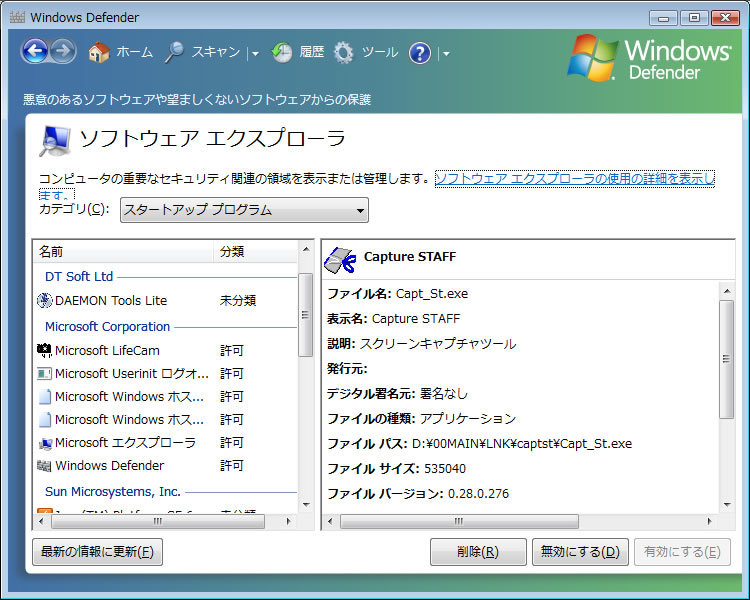The height and width of the screenshot is (600, 750).
Task: Open the ホーム menu item
Action: point(134,52)
